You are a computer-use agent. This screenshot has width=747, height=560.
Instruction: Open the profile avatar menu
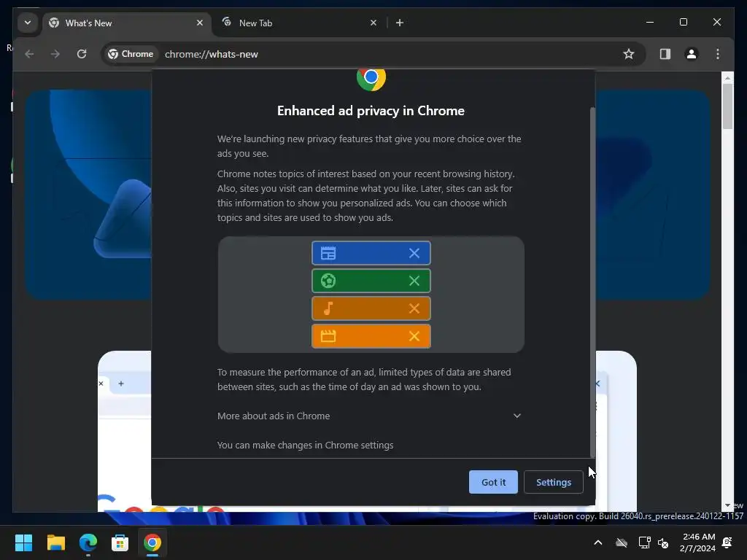[x=692, y=54]
